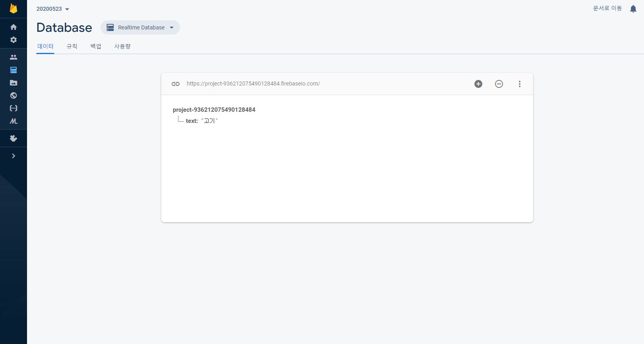The height and width of the screenshot is (344, 644).
Task: Go to Project Overview home icon
Action: coord(14,27)
